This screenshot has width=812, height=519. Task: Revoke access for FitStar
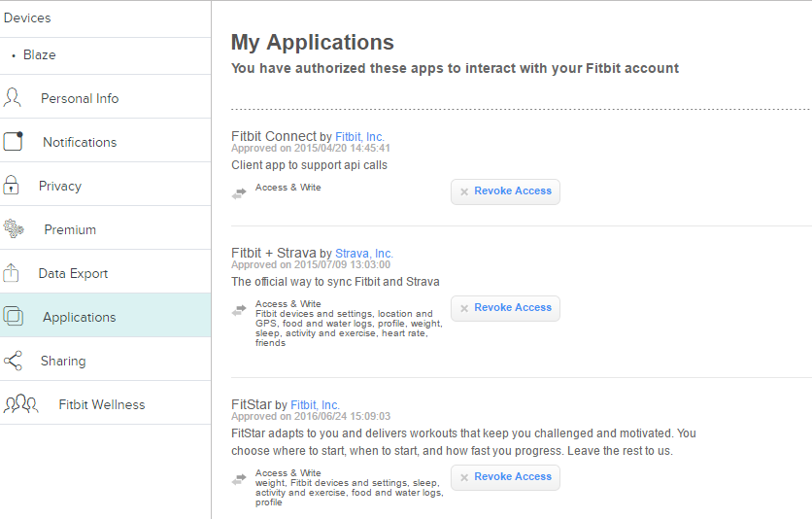(505, 477)
